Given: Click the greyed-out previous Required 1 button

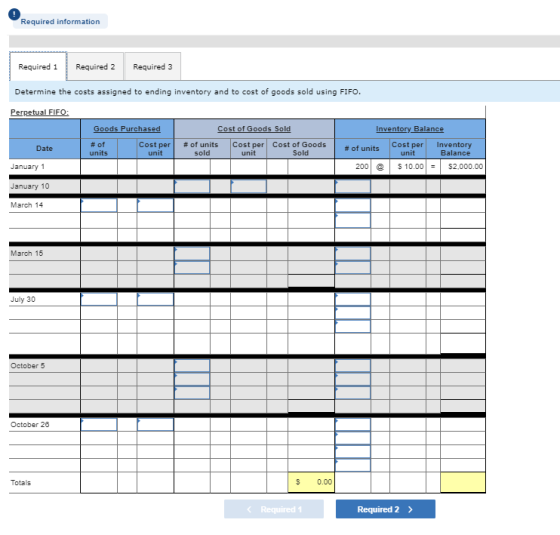Looking at the screenshot, I should (x=274, y=509).
